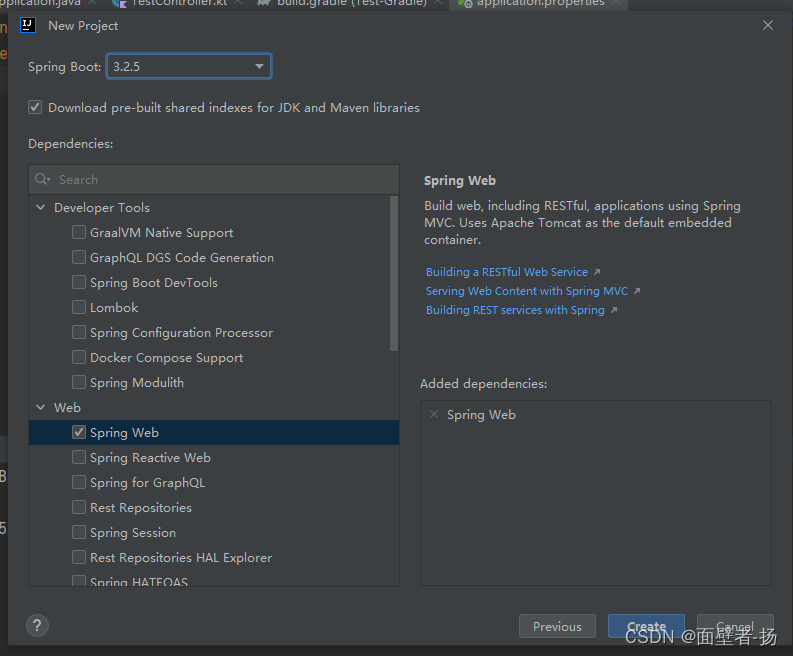
Task: Check the Lombok dependency
Action: coord(79,307)
